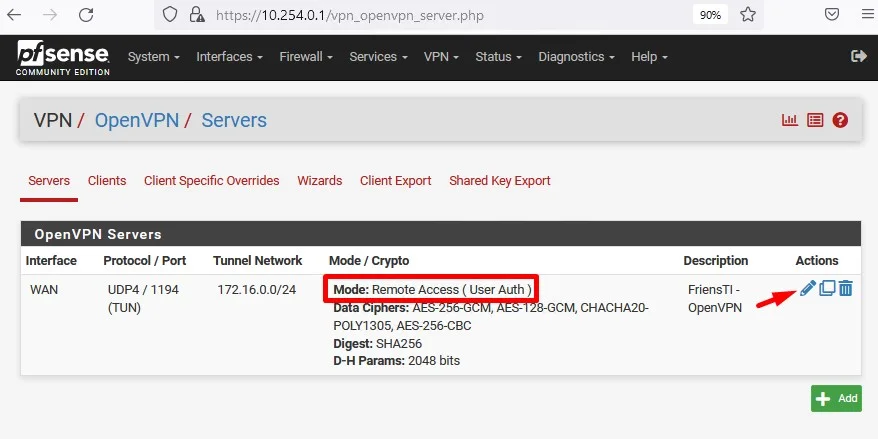
Task: Open the Services dropdown menu
Action: pos(379,57)
